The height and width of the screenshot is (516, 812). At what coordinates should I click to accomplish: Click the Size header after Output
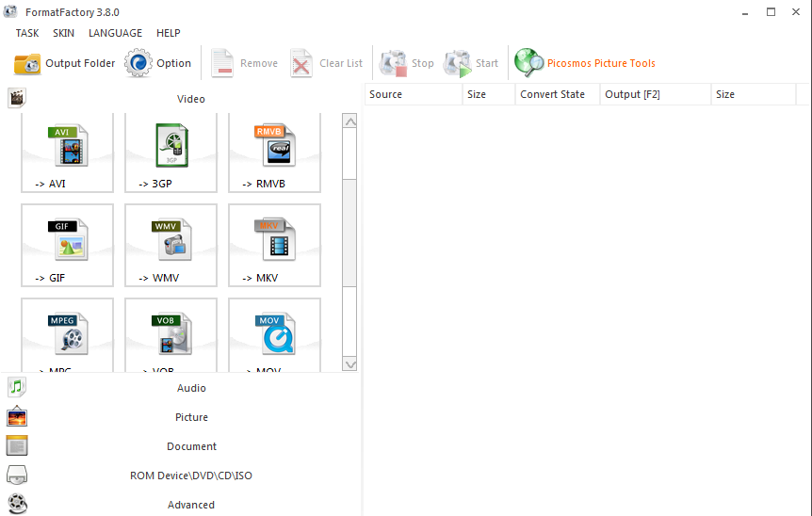[x=754, y=94]
